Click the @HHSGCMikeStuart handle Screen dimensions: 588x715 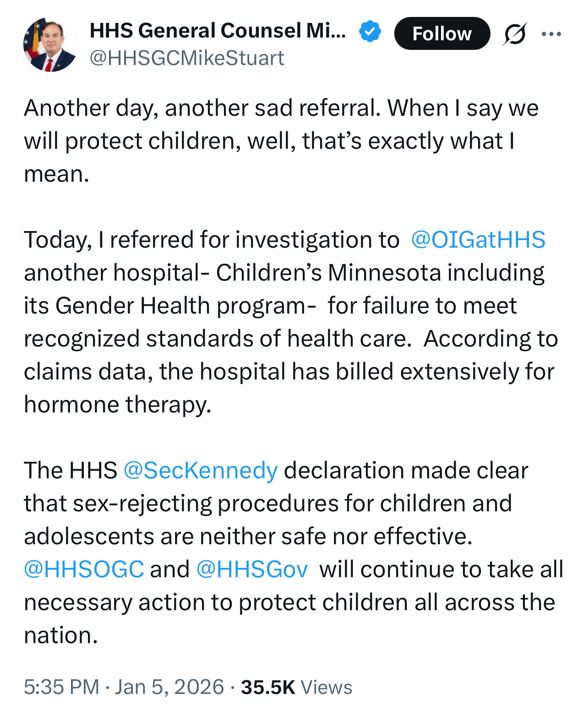pyautogui.click(x=187, y=58)
